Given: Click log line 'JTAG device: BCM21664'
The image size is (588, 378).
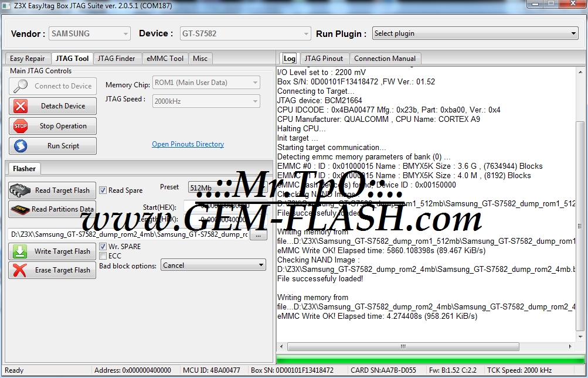Looking at the screenshot, I should [x=320, y=100].
